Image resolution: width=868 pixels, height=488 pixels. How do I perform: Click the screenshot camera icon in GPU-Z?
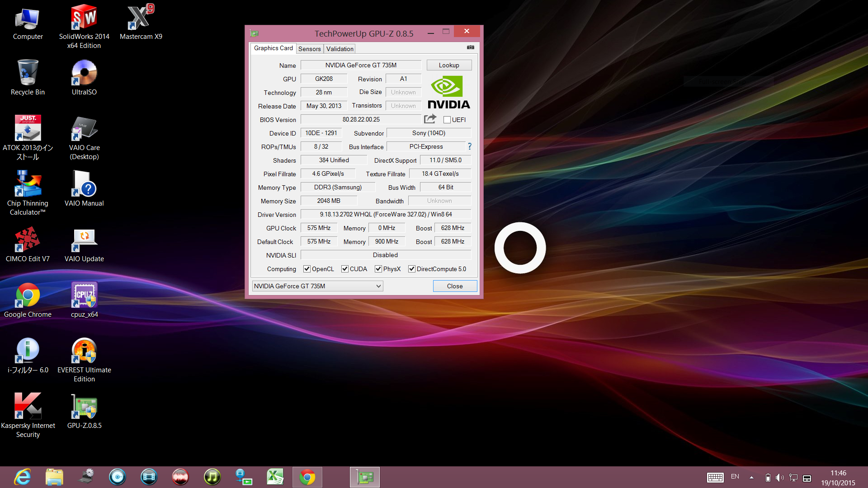pyautogui.click(x=471, y=47)
